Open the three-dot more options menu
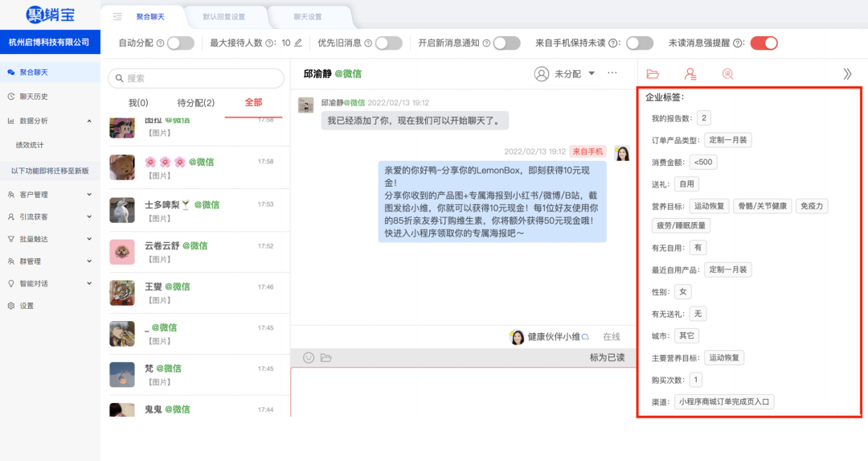 tap(612, 73)
